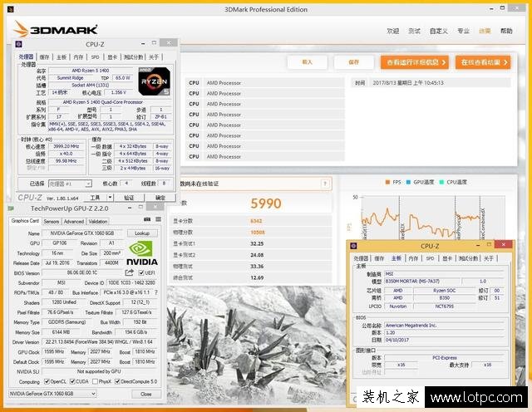The image size is (532, 412).
Task: Switch to the 测试分数 tab in top CPU-Z window
Action: pyautogui.click(x=133, y=57)
